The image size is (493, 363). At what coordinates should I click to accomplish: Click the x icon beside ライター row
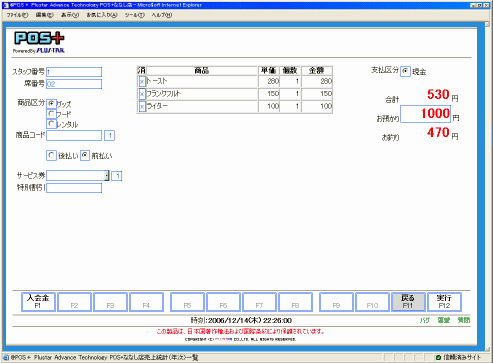(x=142, y=107)
